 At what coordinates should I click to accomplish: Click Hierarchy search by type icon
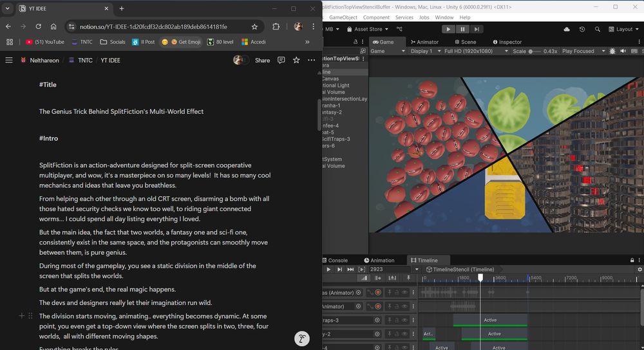click(363, 51)
